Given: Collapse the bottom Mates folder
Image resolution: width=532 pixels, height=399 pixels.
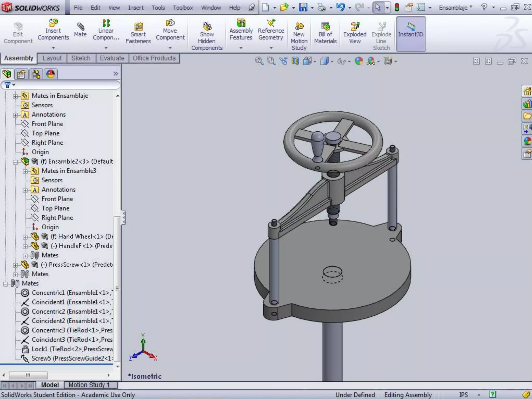Looking at the screenshot, I should click(x=5, y=284).
